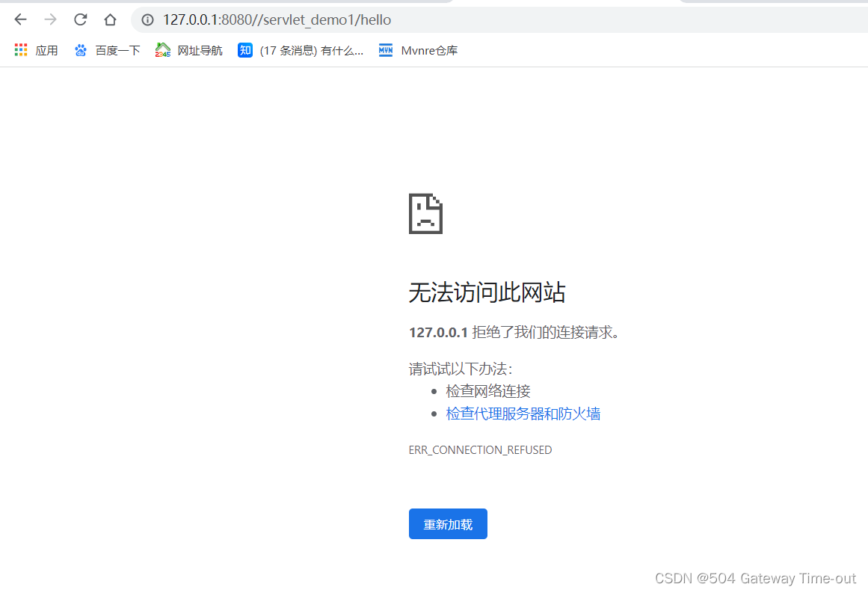The image size is (868, 593).
Task: Click the site info circled-i icon
Action: coord(147,20)
